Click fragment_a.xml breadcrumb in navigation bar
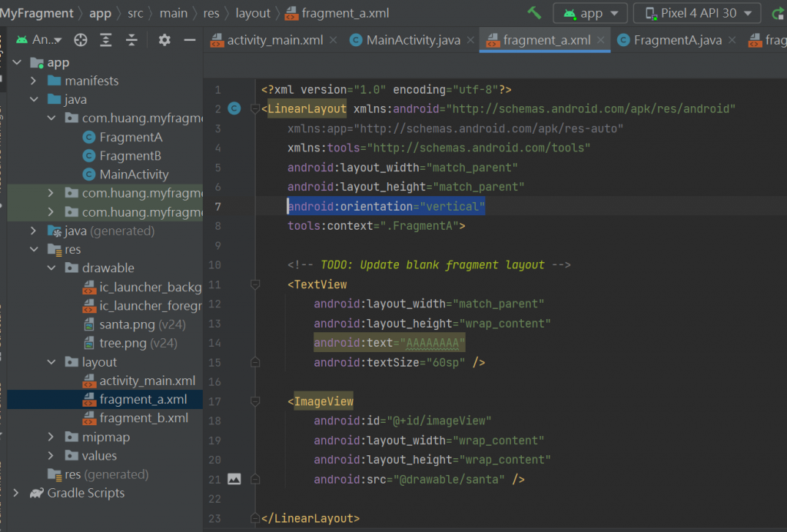This screenshot has width=787, height=532. coord(337,13)
